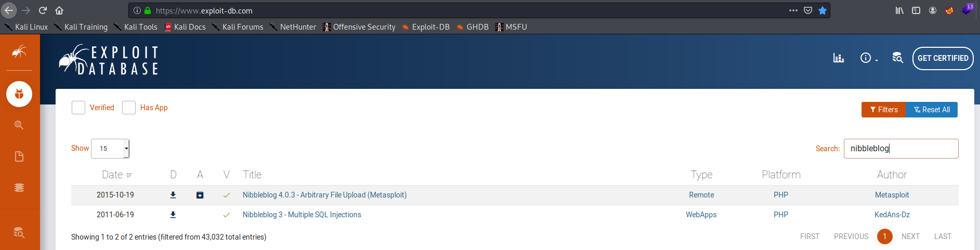Open the info dropdown menu in header
Image resolution: width=980 pixels, height=250 pixels.
[868, 58]
